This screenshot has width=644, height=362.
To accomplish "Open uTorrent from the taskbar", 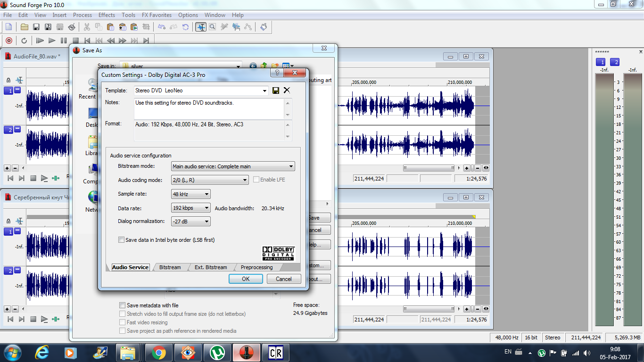I will pyautogui.click(x=217, y=352).
